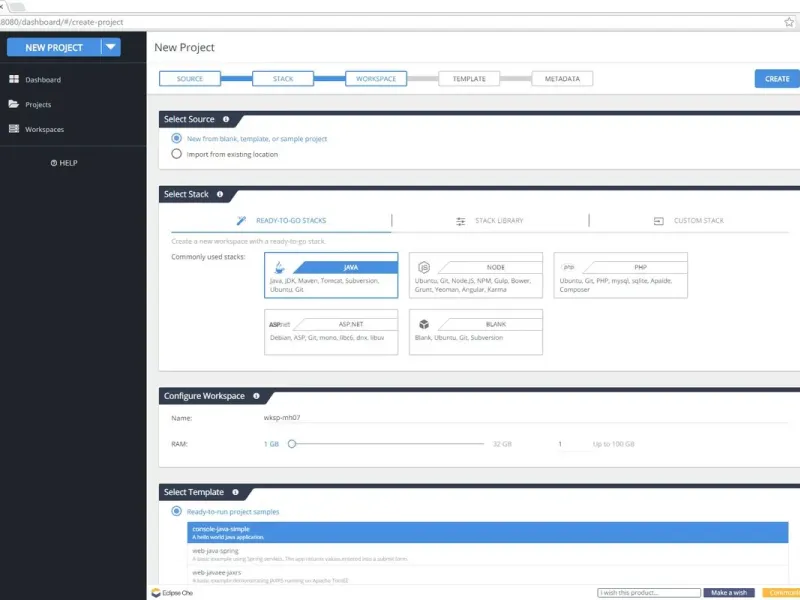This screenshot has width=800, height=600.
Task: Click the NEW PROJECT button
Action: tap(54, 47)
